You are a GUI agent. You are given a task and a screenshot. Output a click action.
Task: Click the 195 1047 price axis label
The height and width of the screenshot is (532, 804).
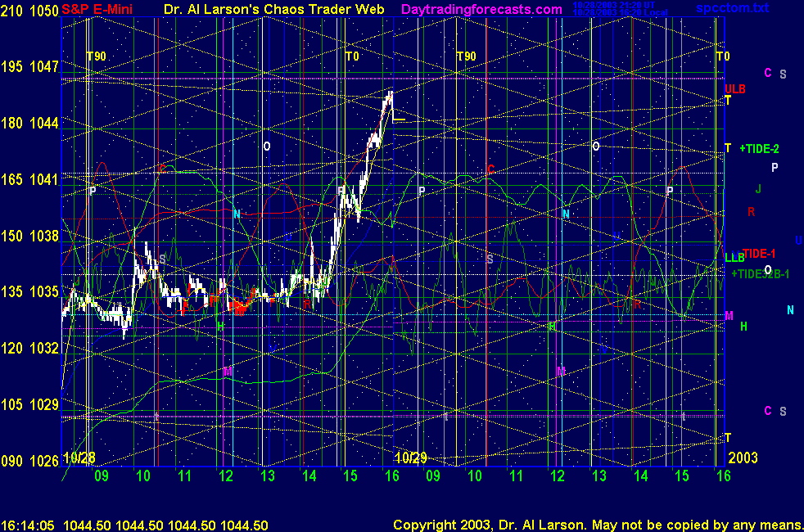pos(29,66)
